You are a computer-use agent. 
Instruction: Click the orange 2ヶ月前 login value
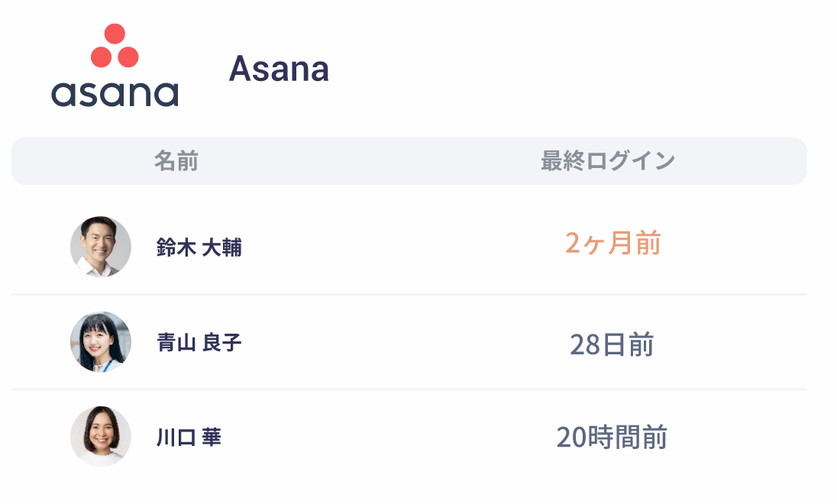point(612,243)
